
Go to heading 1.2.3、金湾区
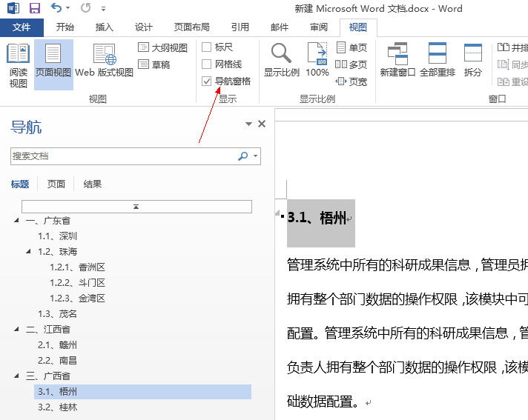(x=77, y=298)
